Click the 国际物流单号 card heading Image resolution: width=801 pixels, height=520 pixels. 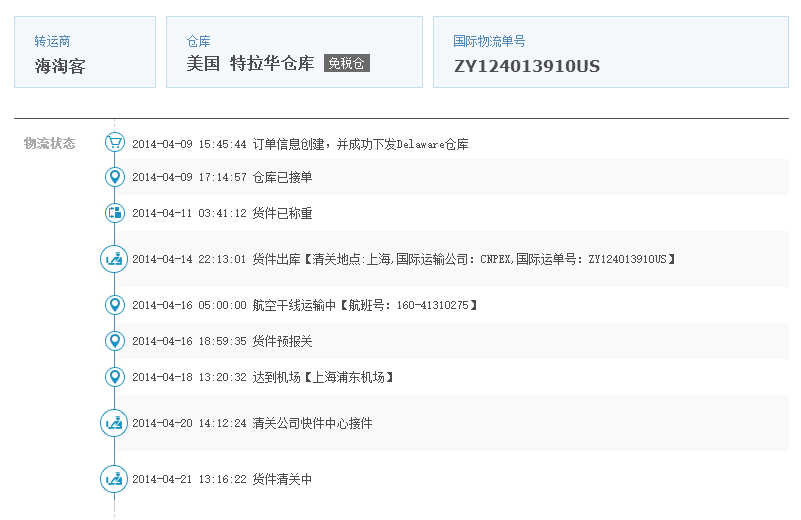tap(489, 41)
